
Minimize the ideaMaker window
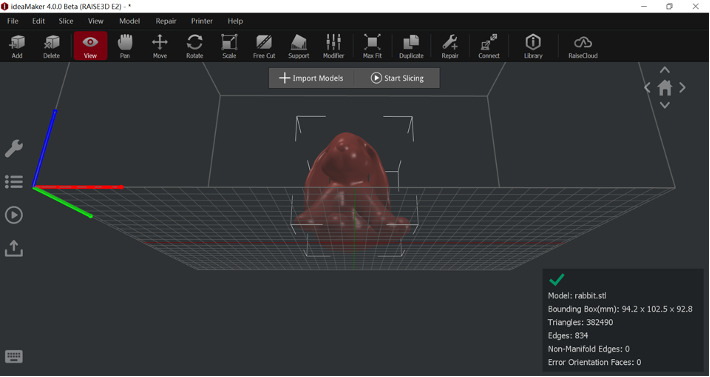pos(644,6)
